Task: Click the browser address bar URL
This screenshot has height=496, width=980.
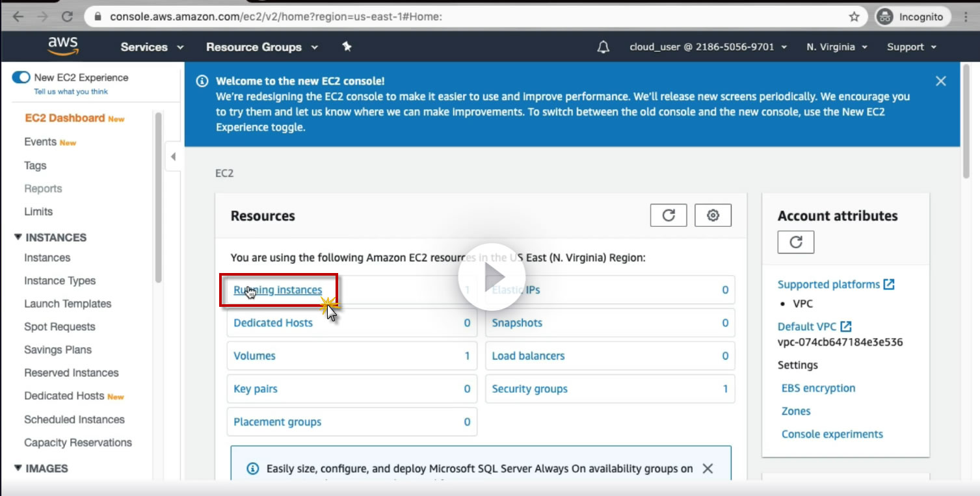Action: click(276, 17)
